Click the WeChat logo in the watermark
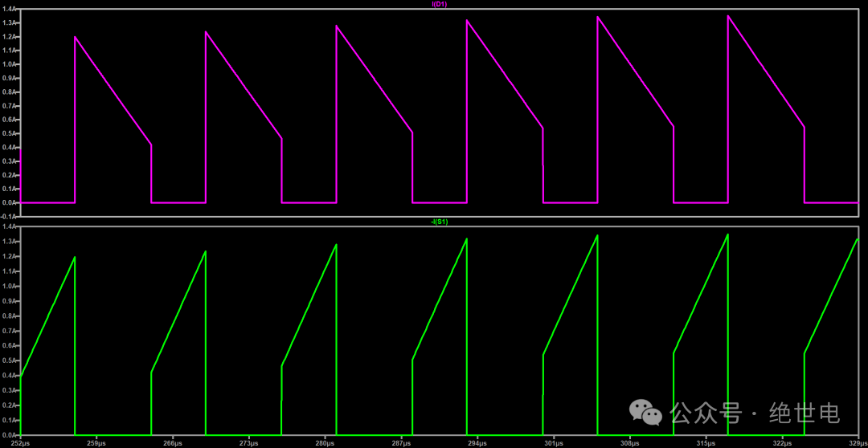This screenshot has height=448, width=868. click(x=646, y=413)
